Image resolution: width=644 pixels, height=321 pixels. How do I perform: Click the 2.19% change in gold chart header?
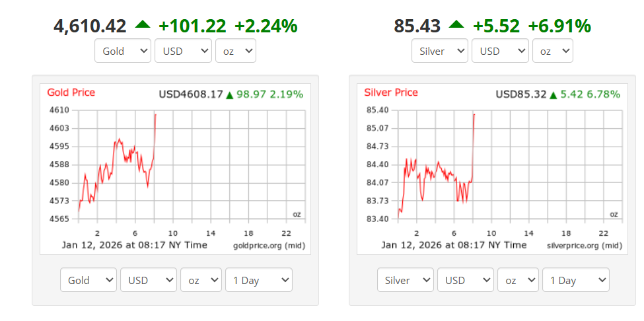(x=287, y=94)
